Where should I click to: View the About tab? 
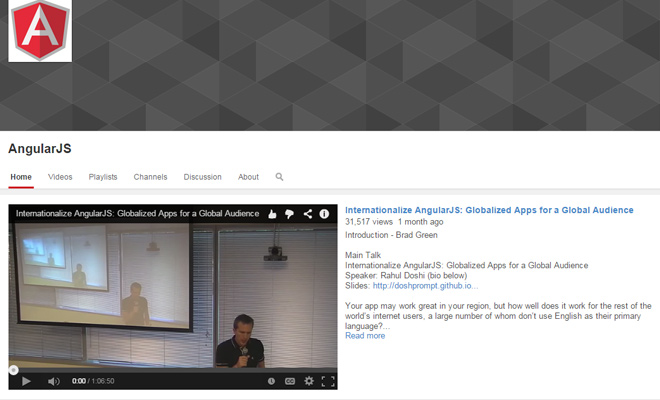(248, 177)
